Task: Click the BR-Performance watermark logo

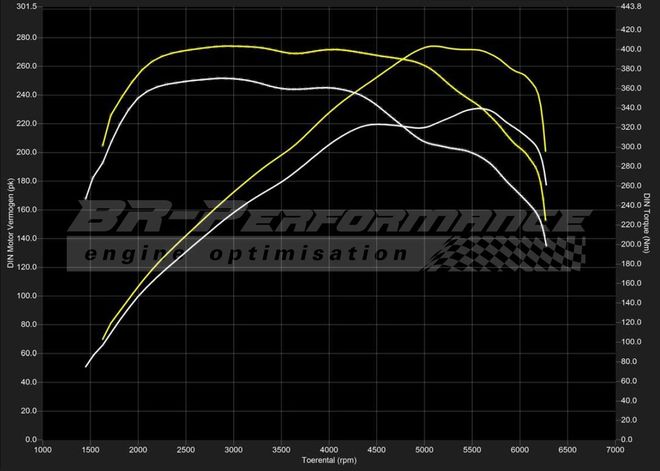Action: (330, 218)
